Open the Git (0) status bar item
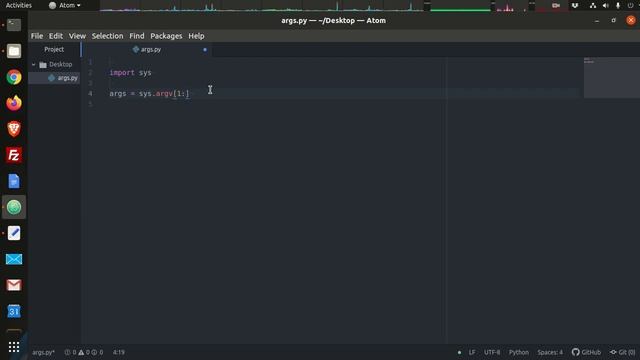This screenshot has width=640, height=360. pyautogui.click(x=622, y=352)
